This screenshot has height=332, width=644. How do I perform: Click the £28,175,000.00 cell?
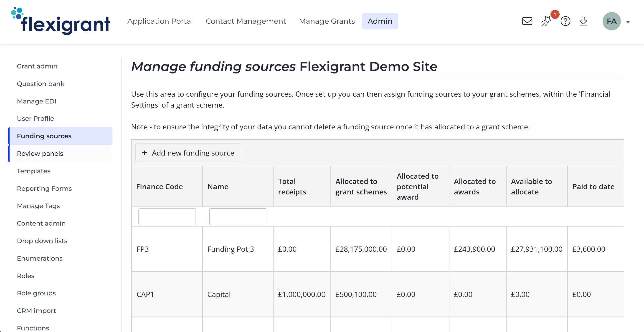click(x=361, y=249)
